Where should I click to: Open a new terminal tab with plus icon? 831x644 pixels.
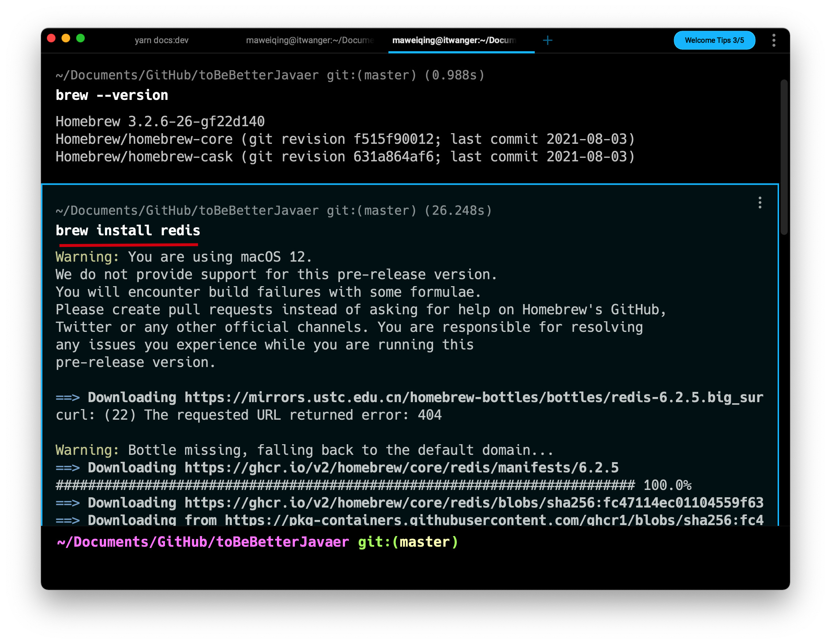(x=547, y=40)
